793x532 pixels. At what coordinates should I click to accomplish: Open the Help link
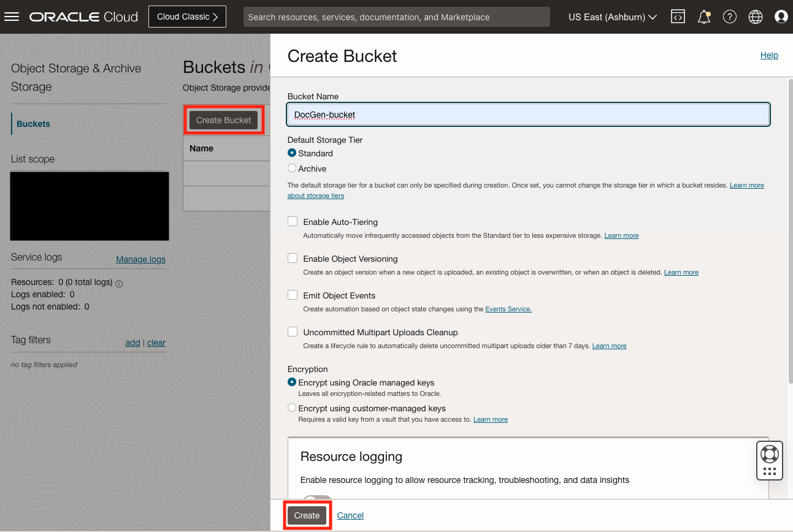point(769,55)
